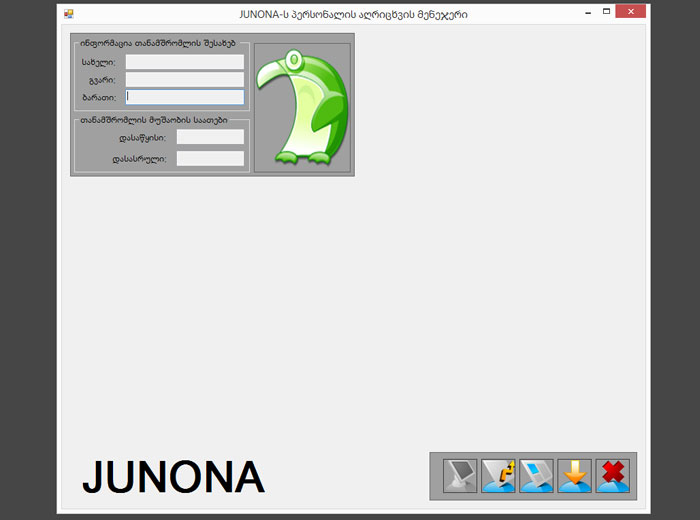Focus the სახელი input field

pyautogui.click(x=185, y=62)
